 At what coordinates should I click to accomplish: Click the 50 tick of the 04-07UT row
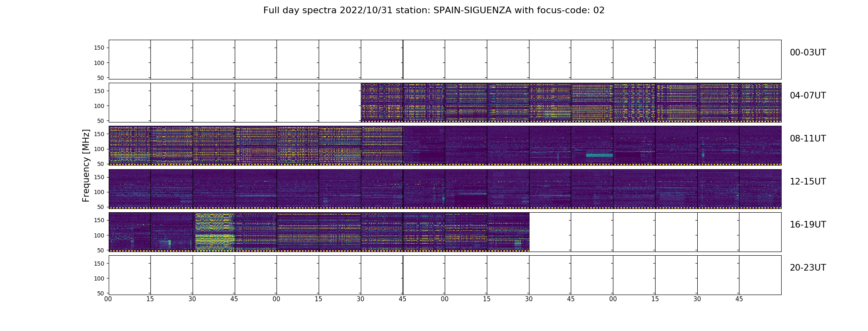click(101, 121)
